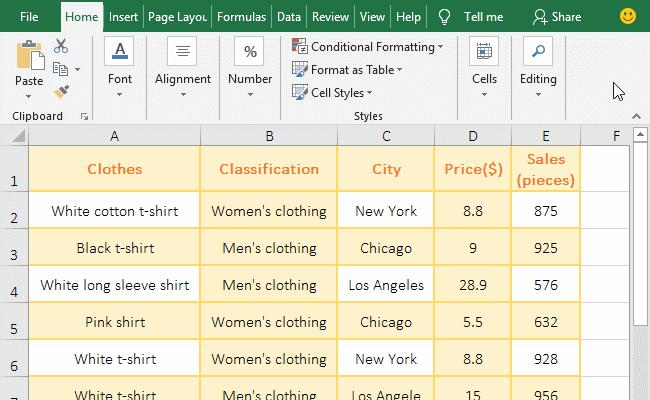Click the smiley feedback icon
Image resolution: width=650 pixels, height=400 pixels.
point(628,16)
